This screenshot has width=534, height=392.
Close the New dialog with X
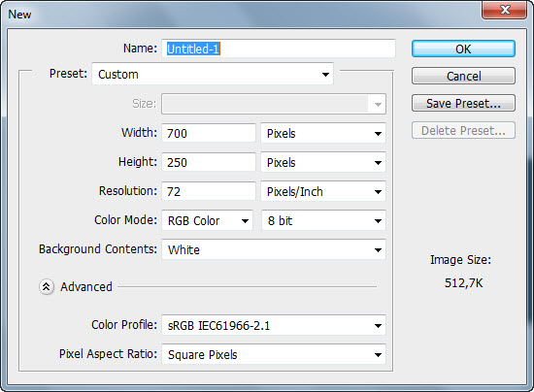(x=505, y=10)
